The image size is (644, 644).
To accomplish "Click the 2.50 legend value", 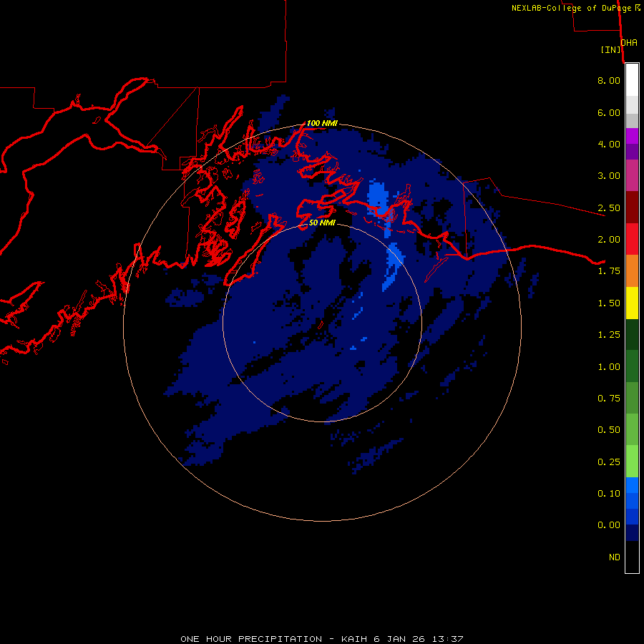I will [x=609, y=208].
